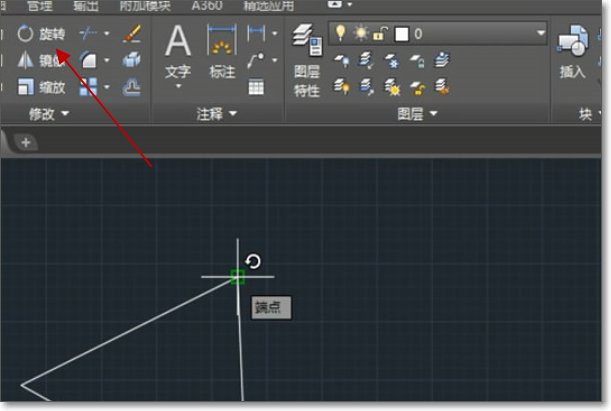
Task: Expand the Annotation (注释) panel
Action: (217, 114)
